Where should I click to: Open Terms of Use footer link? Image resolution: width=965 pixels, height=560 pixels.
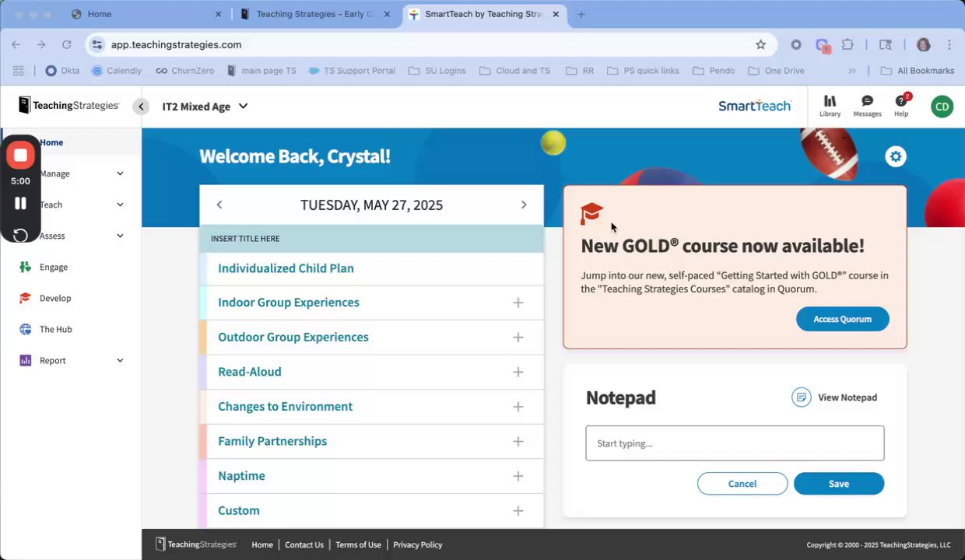(x=358, y=544)
